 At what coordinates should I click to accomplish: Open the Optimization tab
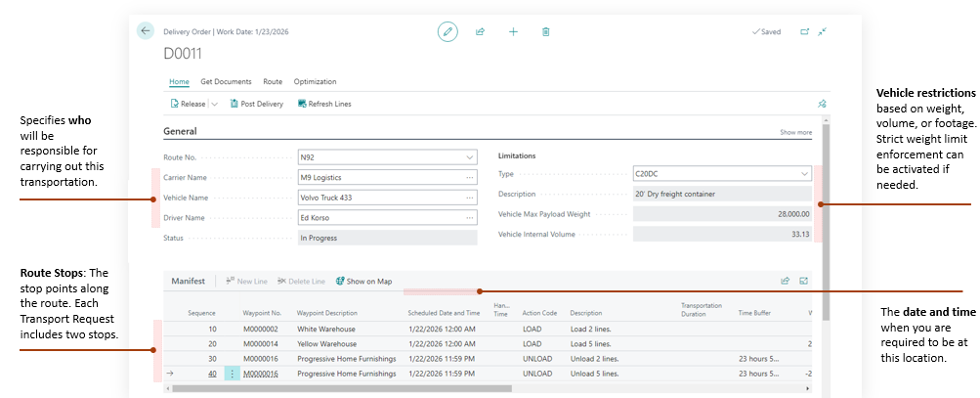(315, 82)
